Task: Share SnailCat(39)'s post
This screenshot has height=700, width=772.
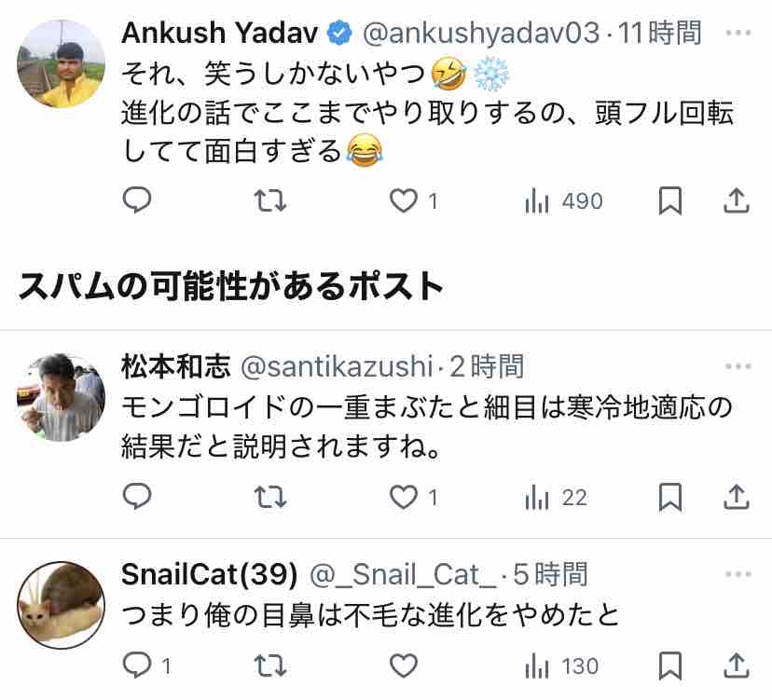Action: [736, 666]
